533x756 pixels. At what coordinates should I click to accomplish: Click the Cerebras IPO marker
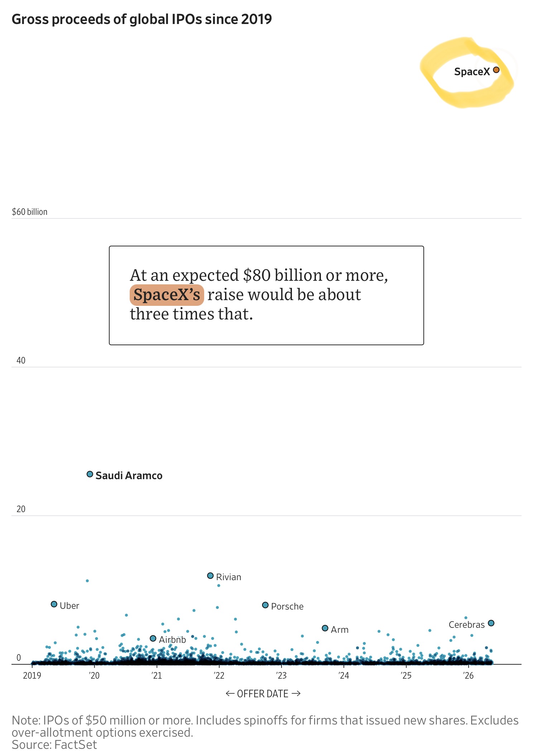[x=491, y=623]
